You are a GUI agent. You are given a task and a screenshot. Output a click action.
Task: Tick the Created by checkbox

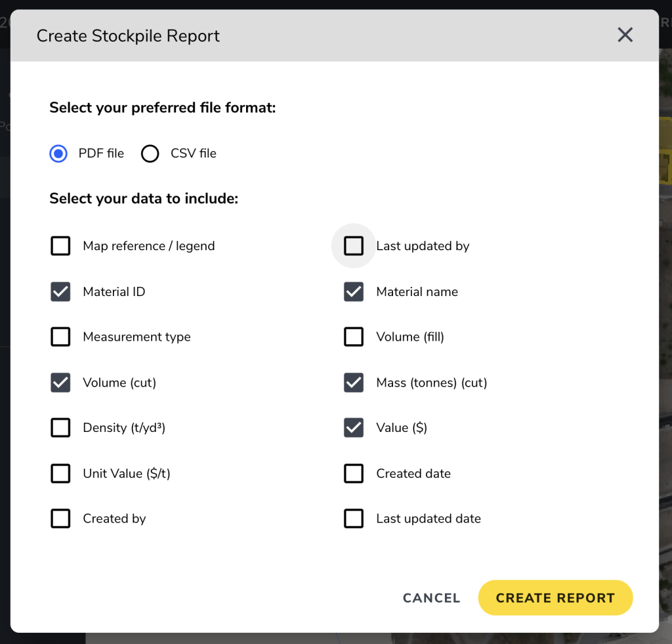[x=61, y=519]
